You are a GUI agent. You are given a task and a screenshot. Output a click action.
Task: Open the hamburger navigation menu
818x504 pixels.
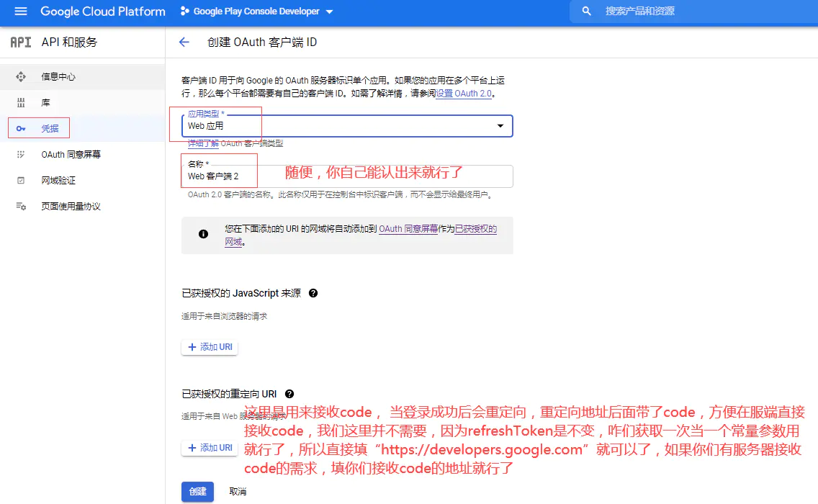(x=21, y=11)
